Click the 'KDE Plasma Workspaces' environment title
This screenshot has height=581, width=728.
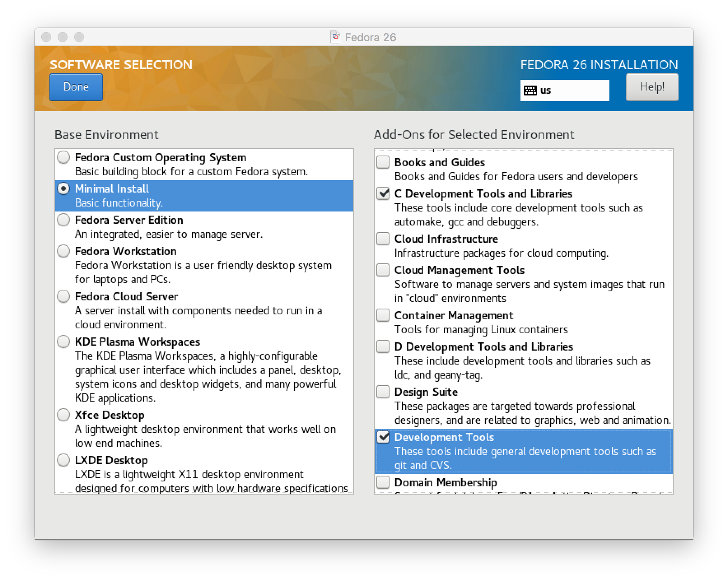pyautogui.click(x=138, y=342)
